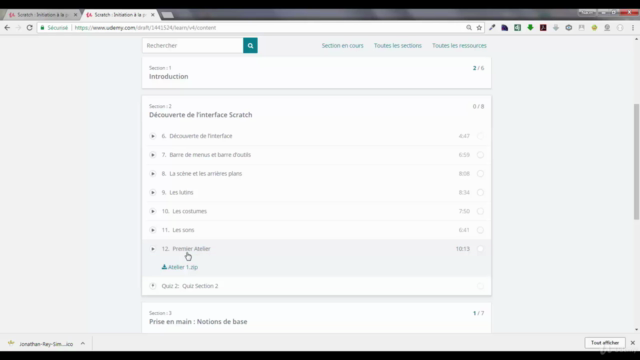Open the red Adobe PDF extension icon
Screen dimensions: 640x360
[x=543, y=28]
